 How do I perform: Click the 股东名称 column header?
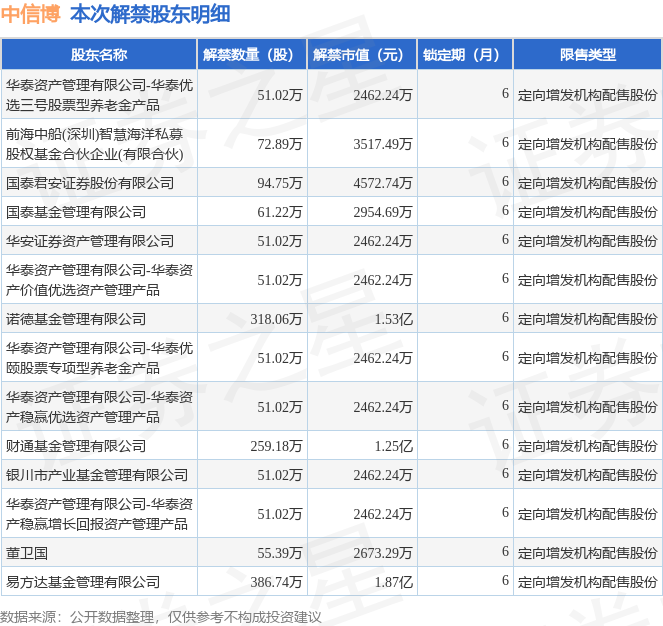pos(99,55)
